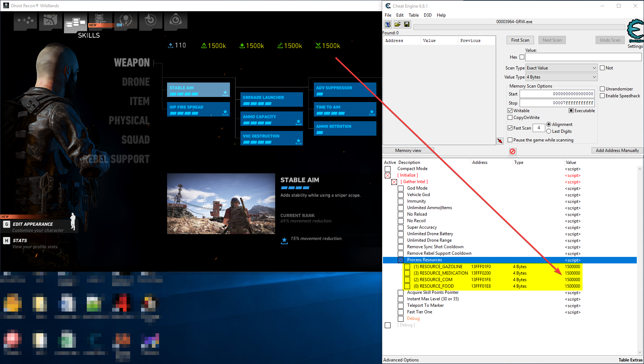Image resolution: width=644 pixels, height=364 pixels.
Task: Click the red blurred desktop icon
Action: point(121,302)
